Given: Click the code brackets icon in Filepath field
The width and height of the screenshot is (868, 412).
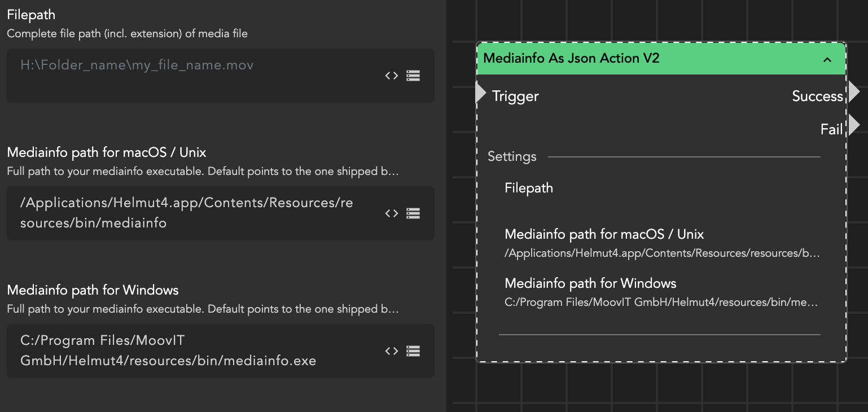Looking at the screenshot, I should point(392,76).
